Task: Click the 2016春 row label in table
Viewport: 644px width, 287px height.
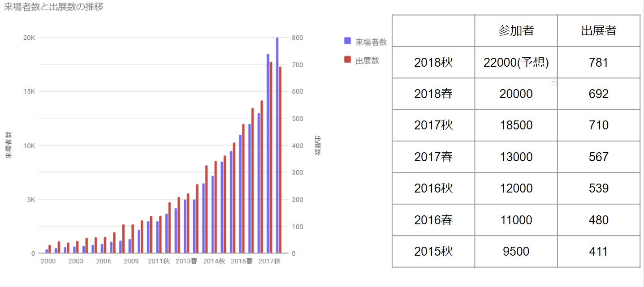Action: coord(433,220)
